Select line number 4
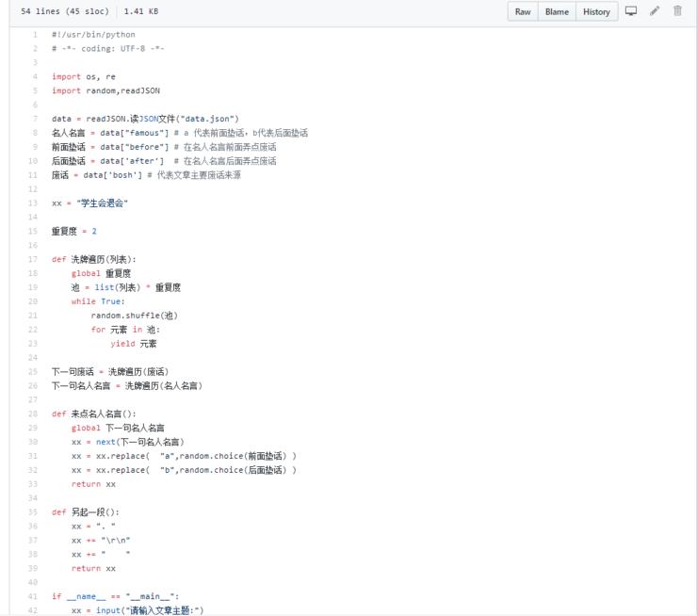The height and width of the screenshot is (616, 697). coord(35,76)
